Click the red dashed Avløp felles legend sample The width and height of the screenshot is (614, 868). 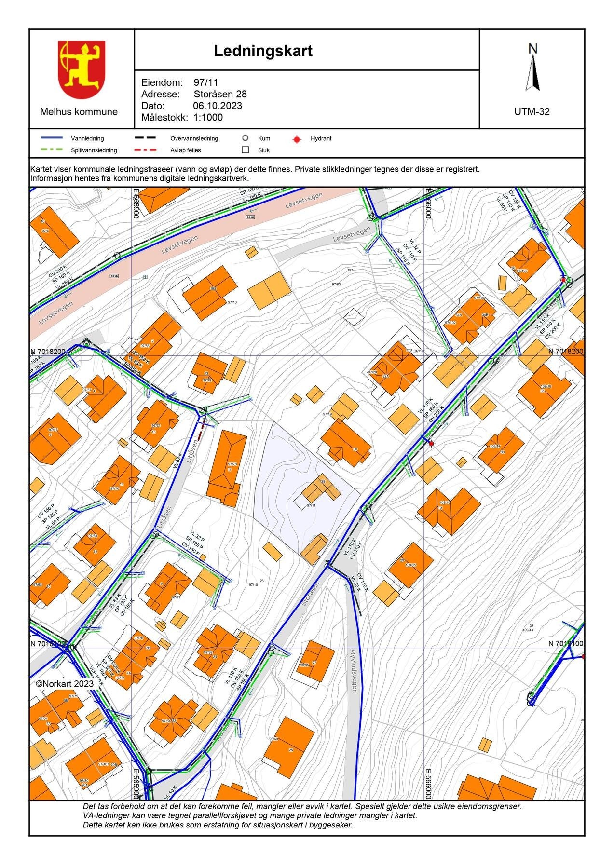pyautogui.click(x=146, y=150)
